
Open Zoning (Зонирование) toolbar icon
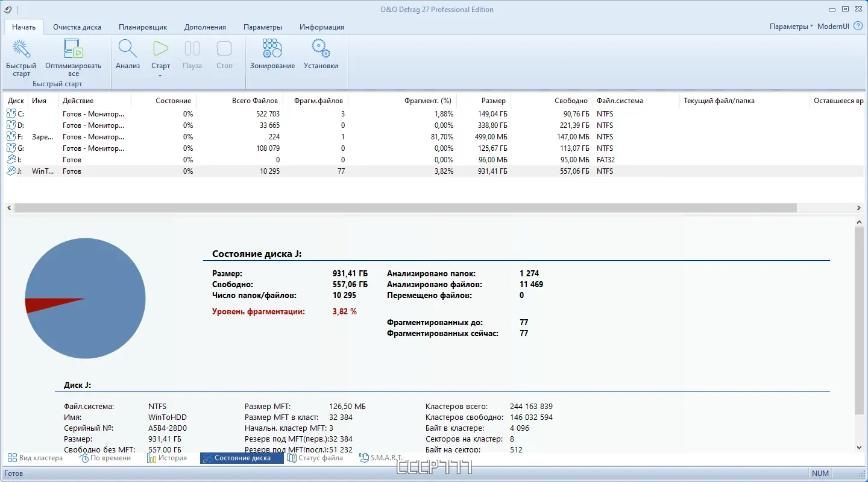click(272, 49)
